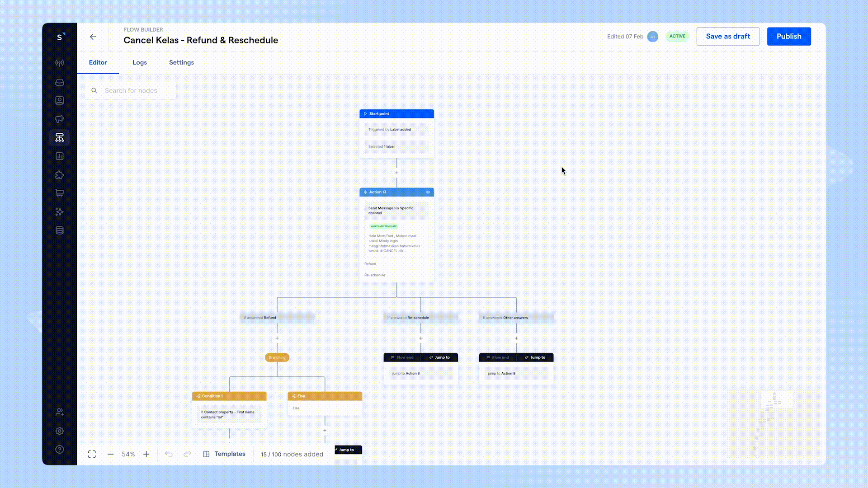The image size is (868, 488).
Task: Click the zoom minus control to zoom out
Action: point(111,454)
